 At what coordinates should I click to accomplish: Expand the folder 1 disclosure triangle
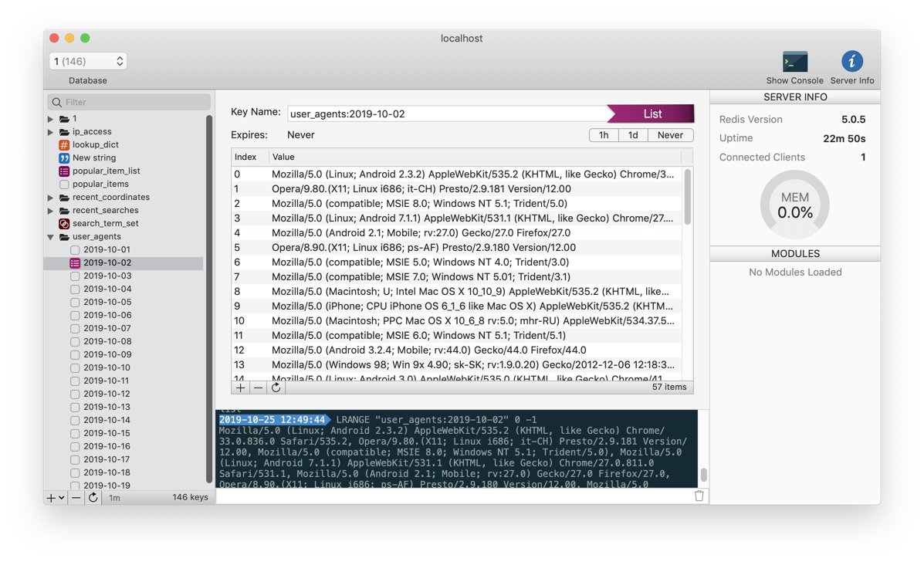click(50, 119)
